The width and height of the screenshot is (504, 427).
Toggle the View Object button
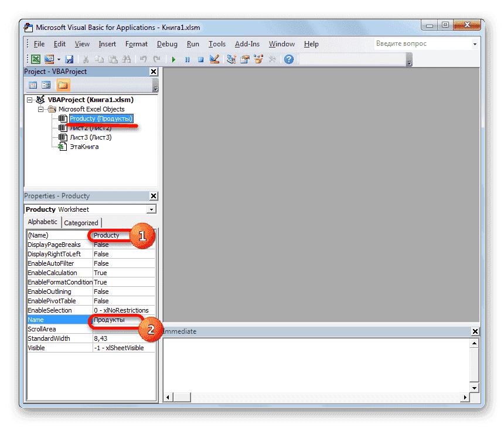click(x=46, y=84)
